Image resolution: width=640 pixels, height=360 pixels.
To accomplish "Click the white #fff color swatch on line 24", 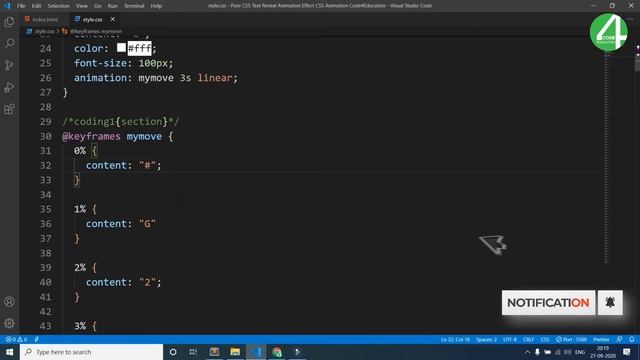I will (121, 48).
